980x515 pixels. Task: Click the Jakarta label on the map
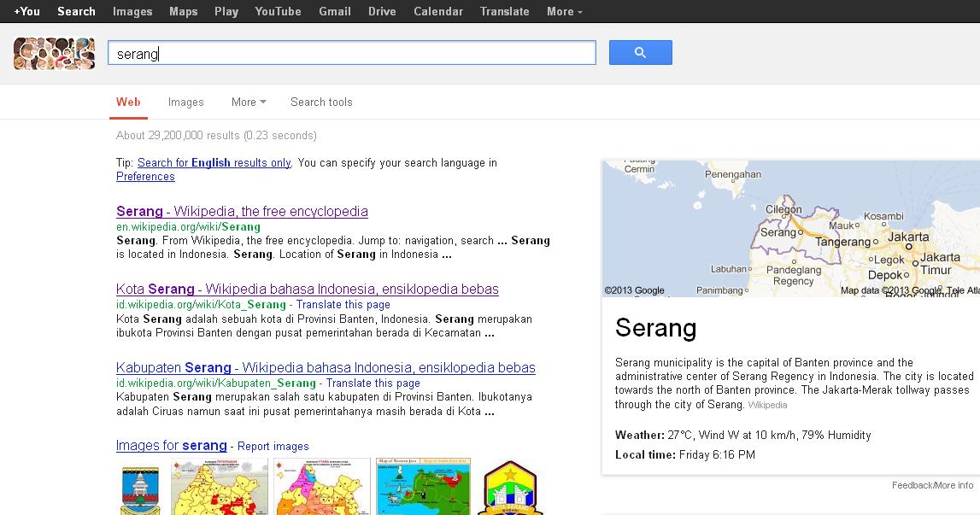tap(908, 237)
